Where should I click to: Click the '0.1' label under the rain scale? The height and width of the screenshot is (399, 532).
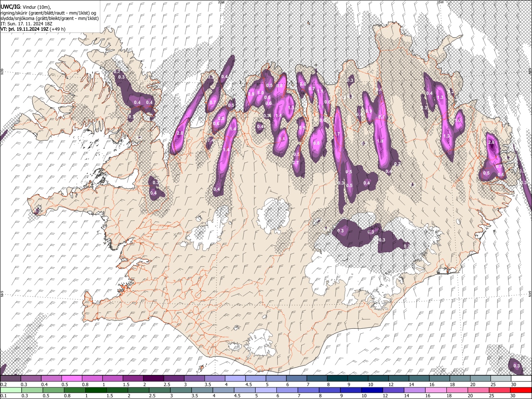click(x=3, y=396)
